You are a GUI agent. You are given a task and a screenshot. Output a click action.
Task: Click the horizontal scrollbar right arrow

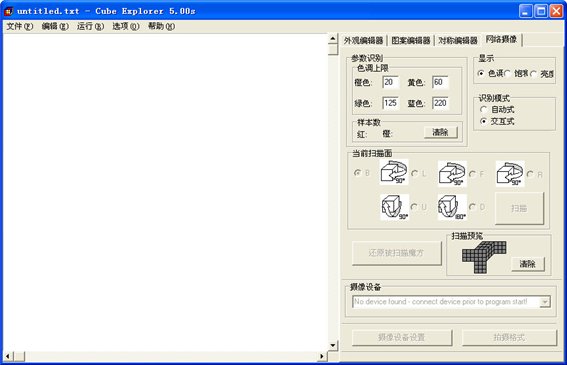click(322, 356)
